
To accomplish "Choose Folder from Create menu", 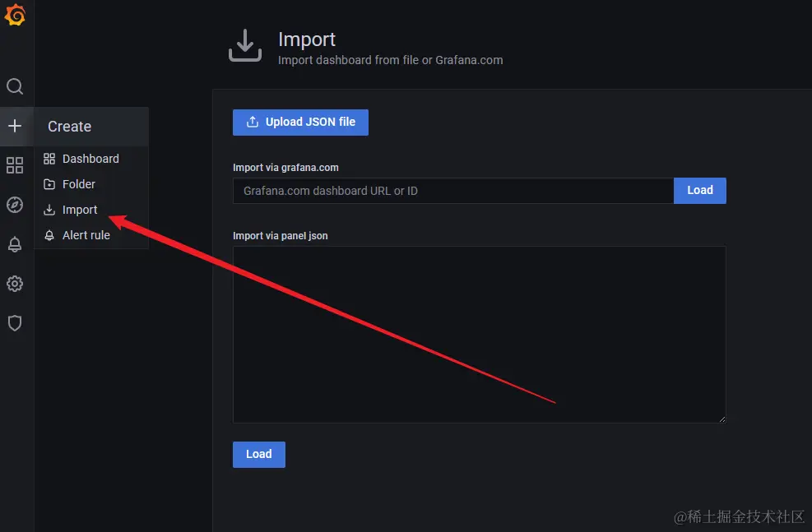I will 91,184.
